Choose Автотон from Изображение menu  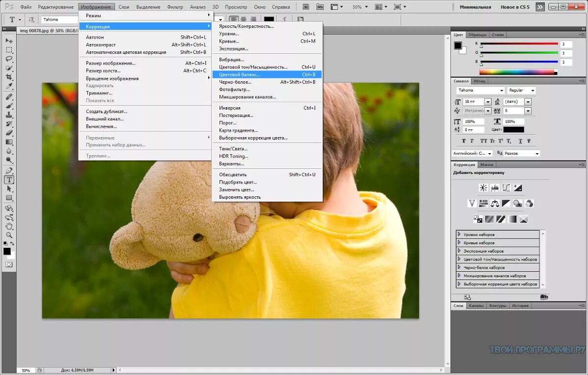(x=146, y=37)
